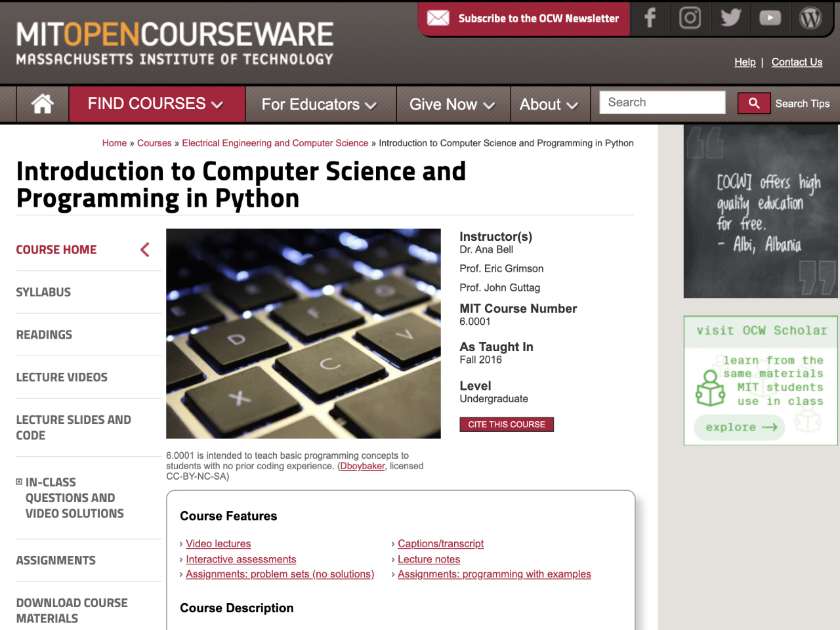Focus the Search input field
This screenshot has width=840, height=630.
pyautogui.click(x=662, y=102)
